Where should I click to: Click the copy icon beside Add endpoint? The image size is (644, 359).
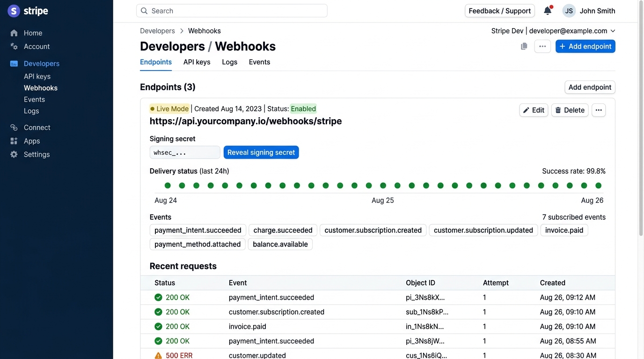524,46
